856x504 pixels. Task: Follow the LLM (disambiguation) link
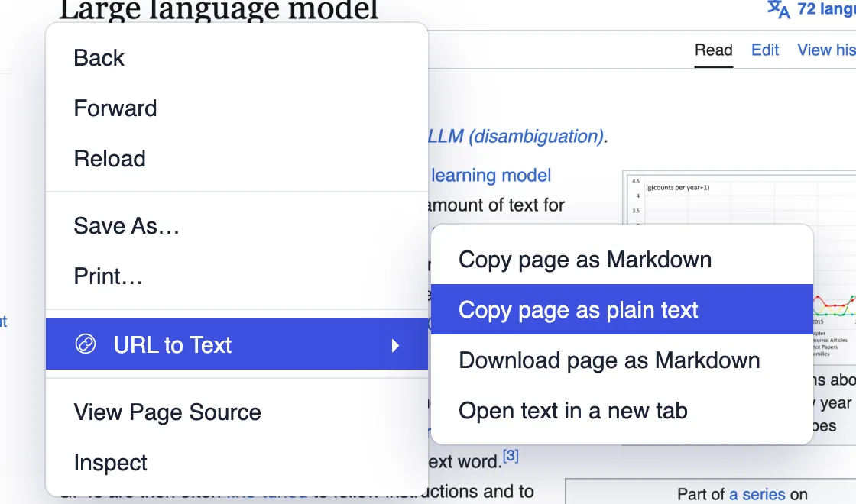(517, 137)
